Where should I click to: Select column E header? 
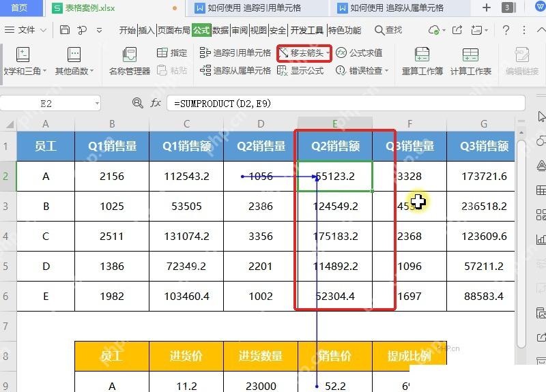(x=335, y=124)
